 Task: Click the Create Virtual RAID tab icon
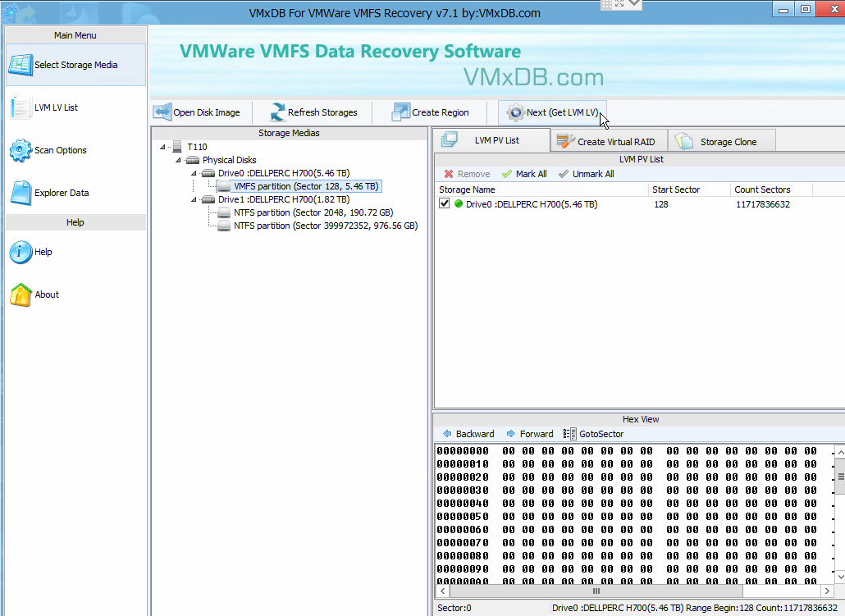coord(565,141)
